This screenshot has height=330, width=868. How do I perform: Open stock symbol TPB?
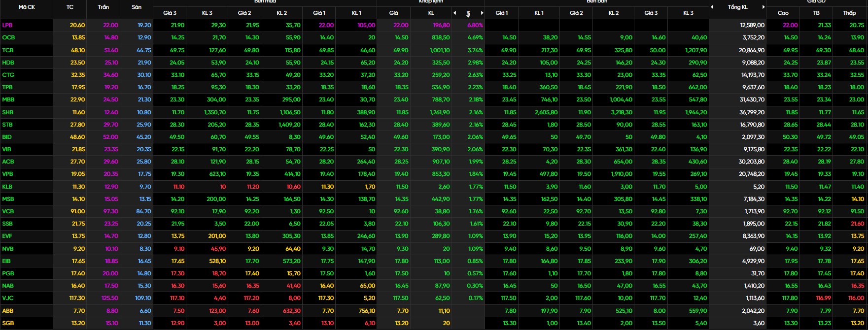point(7,87)
